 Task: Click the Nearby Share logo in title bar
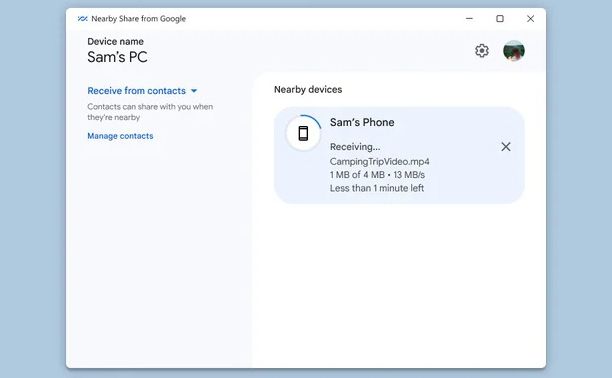[x=82, y=19]
